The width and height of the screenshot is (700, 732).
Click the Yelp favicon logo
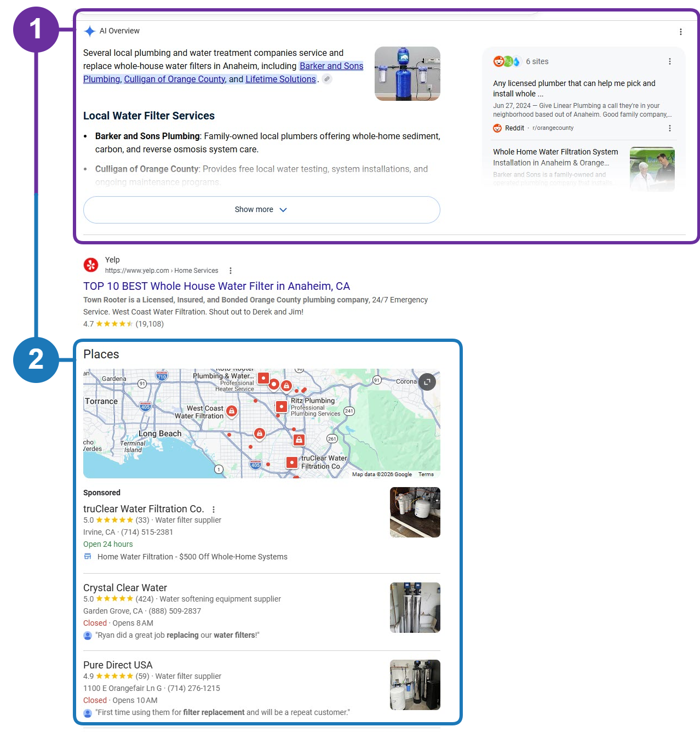91,265
